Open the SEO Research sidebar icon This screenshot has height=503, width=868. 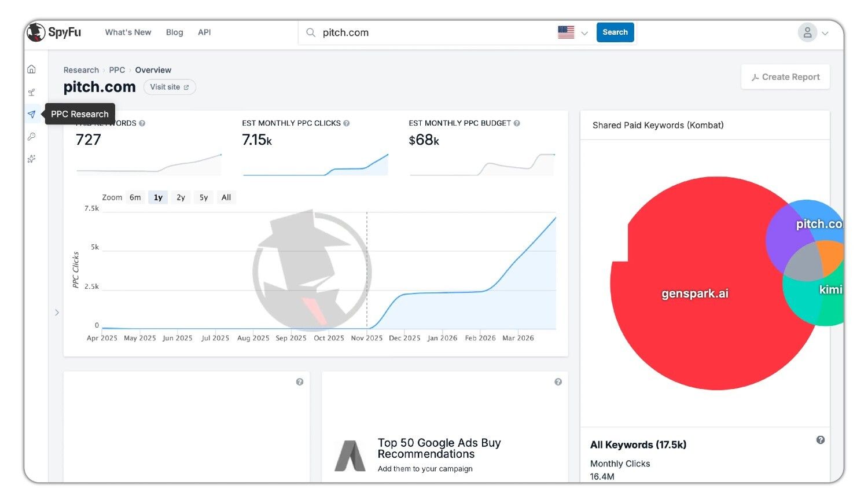pyautogui.click(x=32, y=92)
